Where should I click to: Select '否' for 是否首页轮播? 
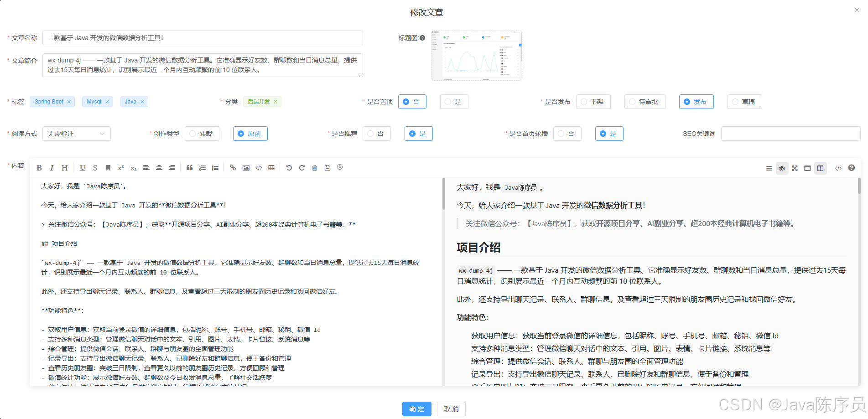pyautogui.click(x=567, y=134)
